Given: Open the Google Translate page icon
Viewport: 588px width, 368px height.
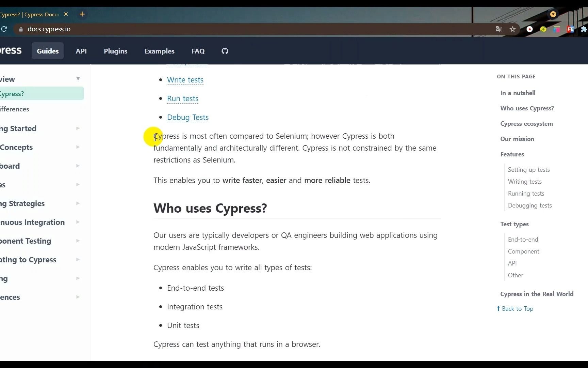Looking at the screenshot, I should coord(499,29).
